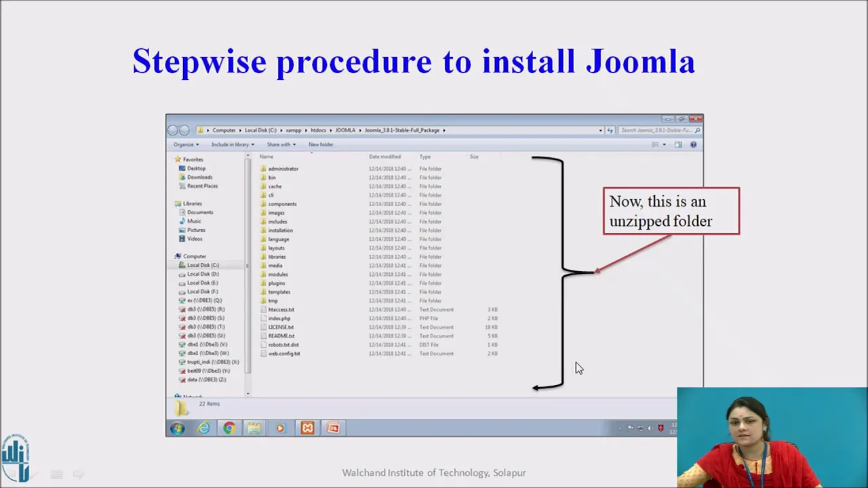The image size is (868, 488).
Task: Click the red shield tray icon
Action: point(660,428)
